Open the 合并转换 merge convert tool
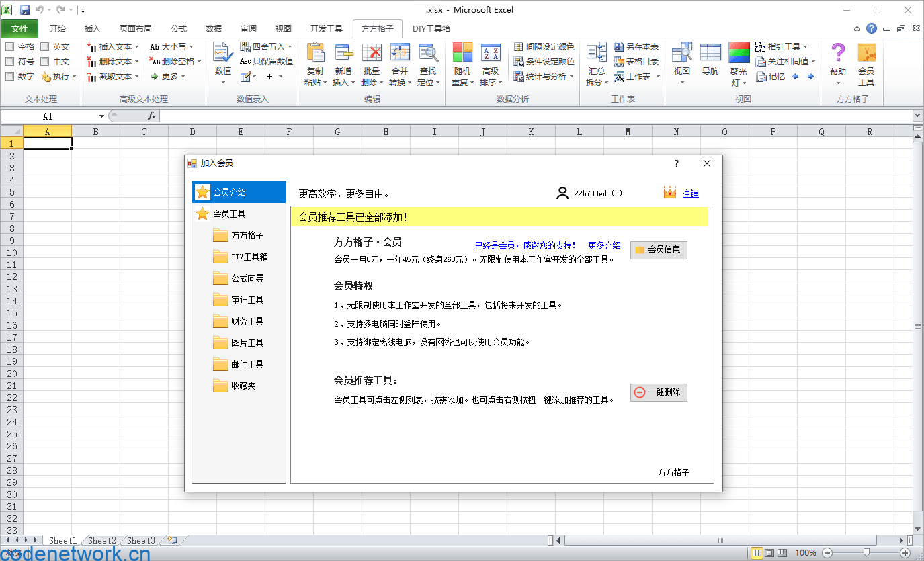924x561 pixels. 400,65
